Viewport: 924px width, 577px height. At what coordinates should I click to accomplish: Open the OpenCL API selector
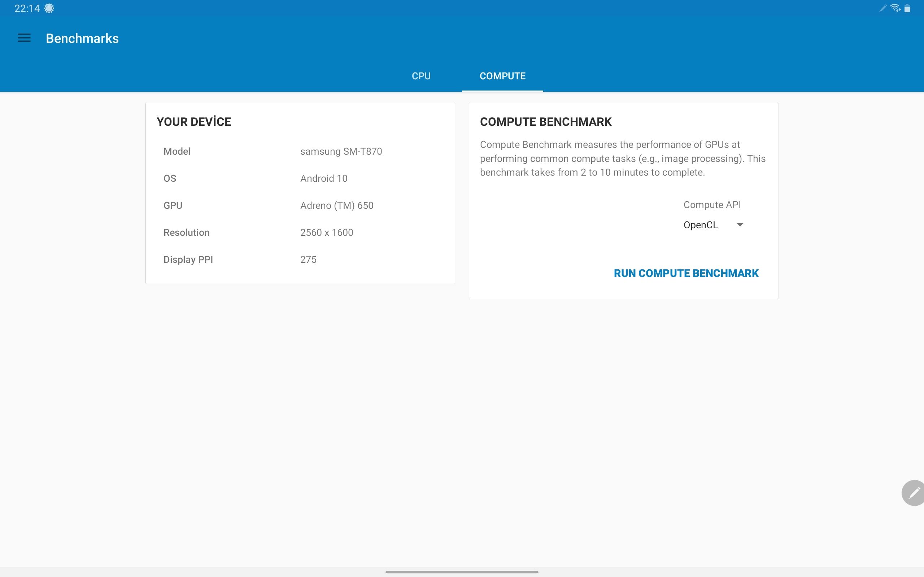701,225
